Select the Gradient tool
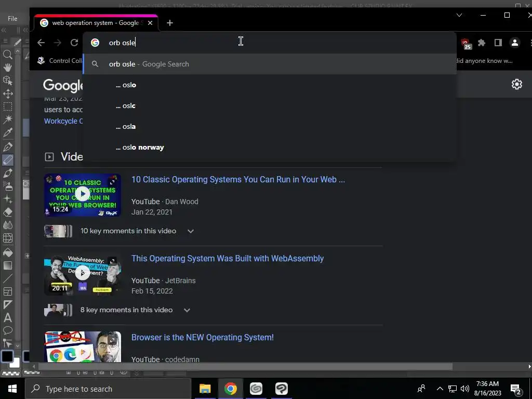 point(7,265)
